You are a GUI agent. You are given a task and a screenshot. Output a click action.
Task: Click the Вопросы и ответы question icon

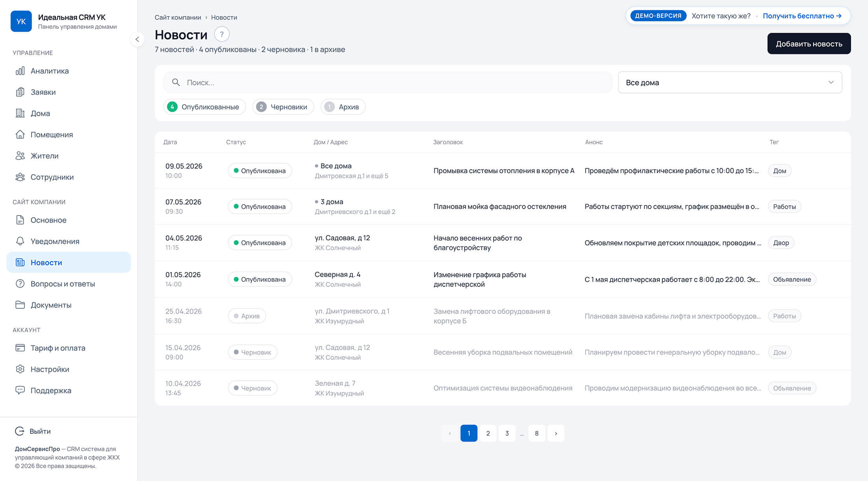20,284
